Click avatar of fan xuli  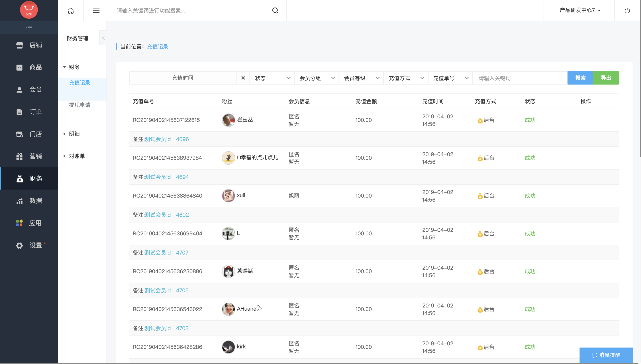point(228,196)
